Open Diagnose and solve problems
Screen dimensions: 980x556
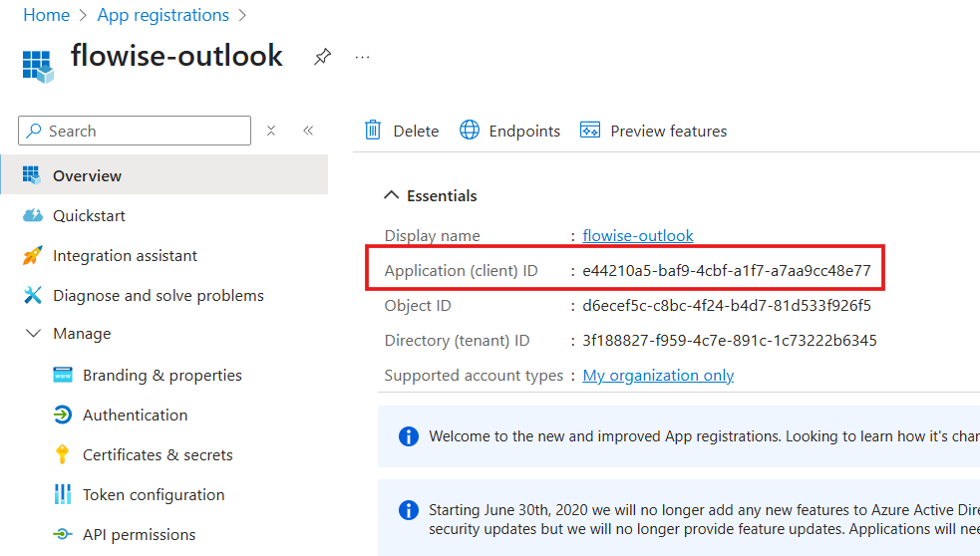pyautogui.click(x=158, y=295)
